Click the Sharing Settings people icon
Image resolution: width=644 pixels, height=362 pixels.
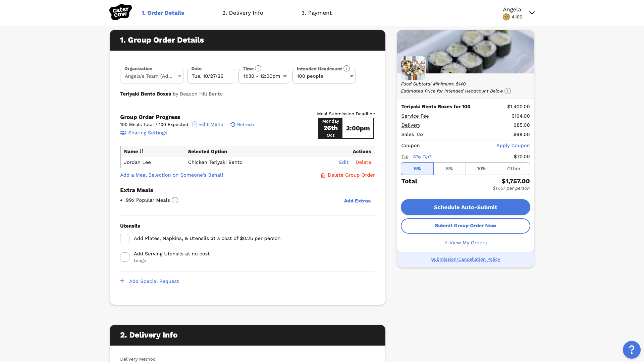point(123,133)
